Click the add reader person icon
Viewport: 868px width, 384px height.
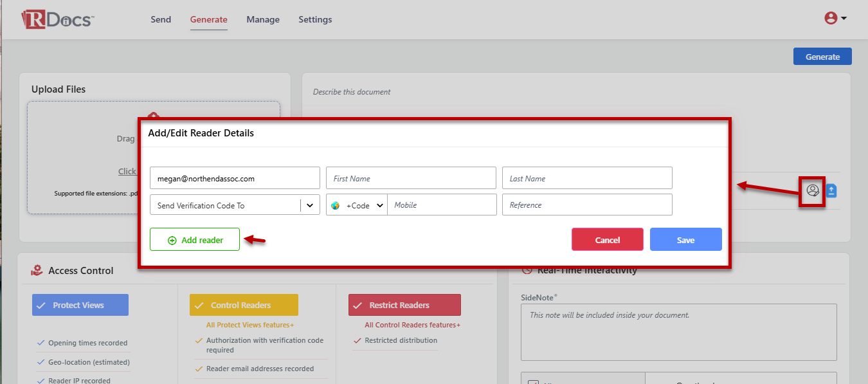click(x=813, y=190)
